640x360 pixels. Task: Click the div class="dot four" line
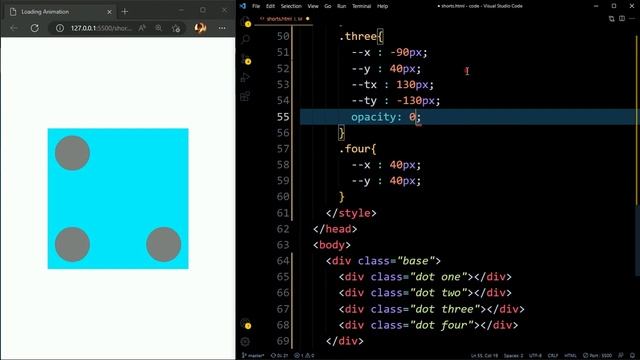tap(428, 325)
